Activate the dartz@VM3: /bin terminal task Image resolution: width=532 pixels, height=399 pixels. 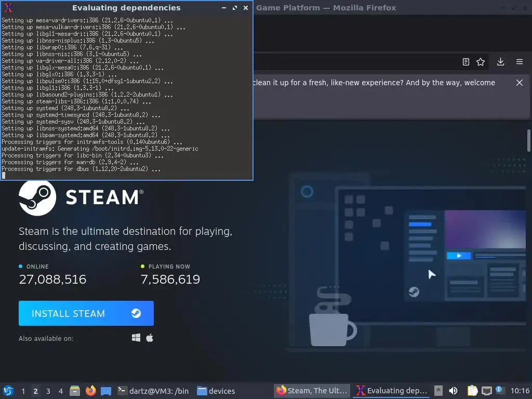click(x=153, y=391)
